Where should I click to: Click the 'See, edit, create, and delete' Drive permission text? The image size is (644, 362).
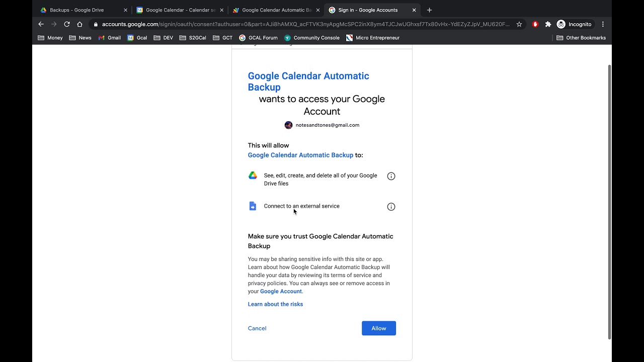tap(320, 179)
